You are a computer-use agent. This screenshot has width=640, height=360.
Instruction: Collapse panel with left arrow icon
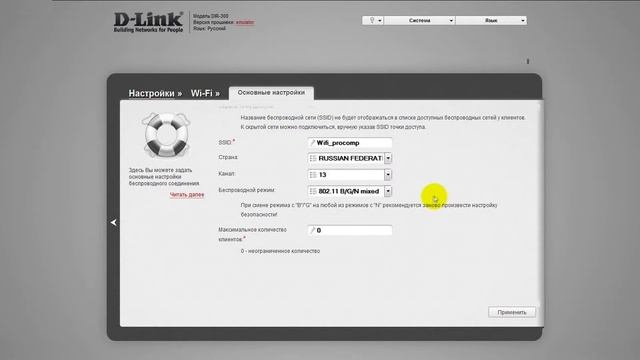click(114, 222)
